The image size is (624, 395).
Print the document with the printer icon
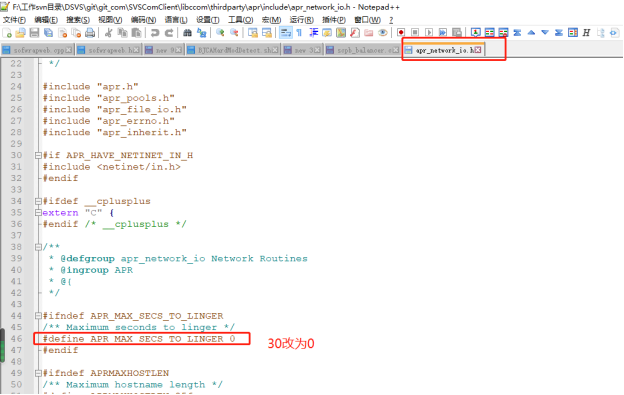point(90,33)
